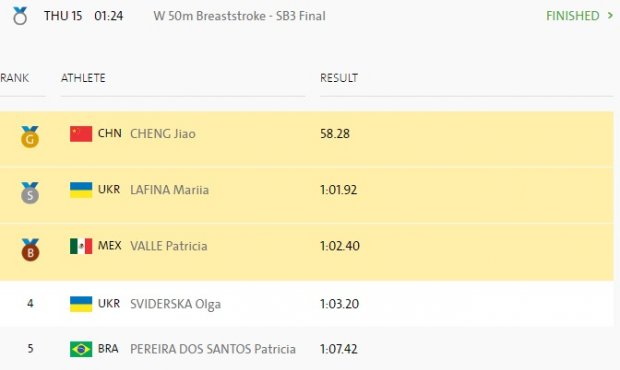Screen dimensions: 620x370
Task: Click the gold medal icon
Action: tap(30, 136)
